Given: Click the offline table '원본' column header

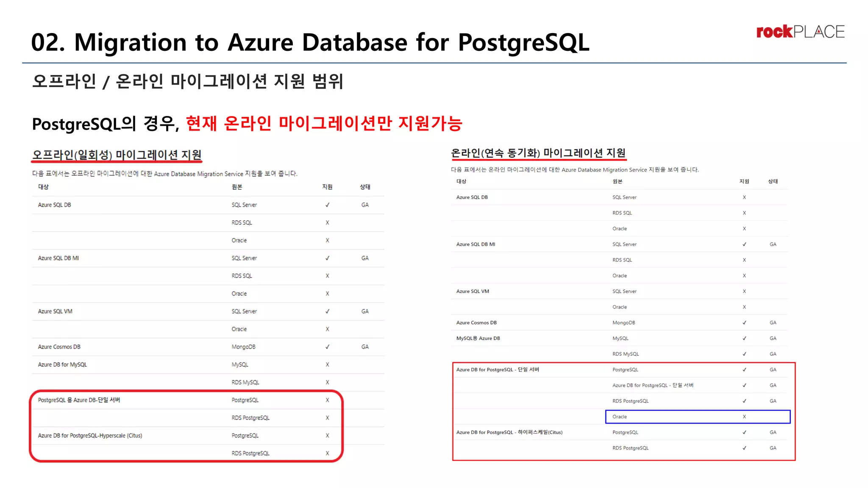Looking at the screenshot, I should [x=237, y=187].
